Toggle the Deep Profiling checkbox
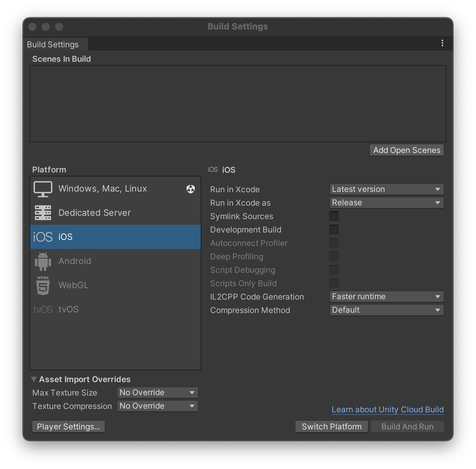Viewport: 476px width, 469px height. tap(334, 256)
